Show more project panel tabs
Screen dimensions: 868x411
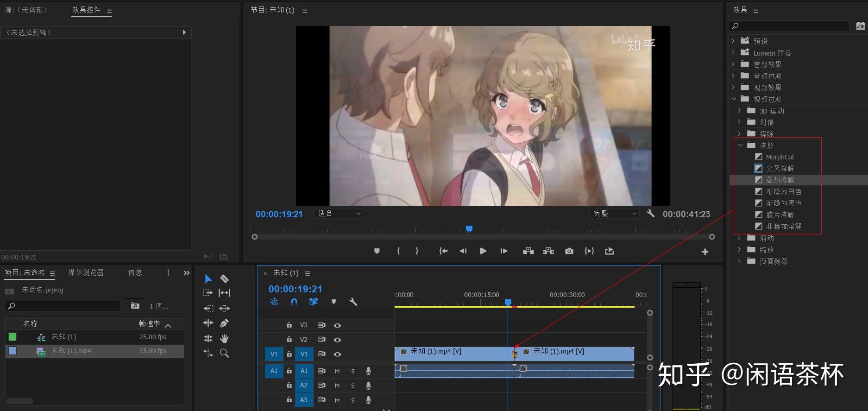187,273
